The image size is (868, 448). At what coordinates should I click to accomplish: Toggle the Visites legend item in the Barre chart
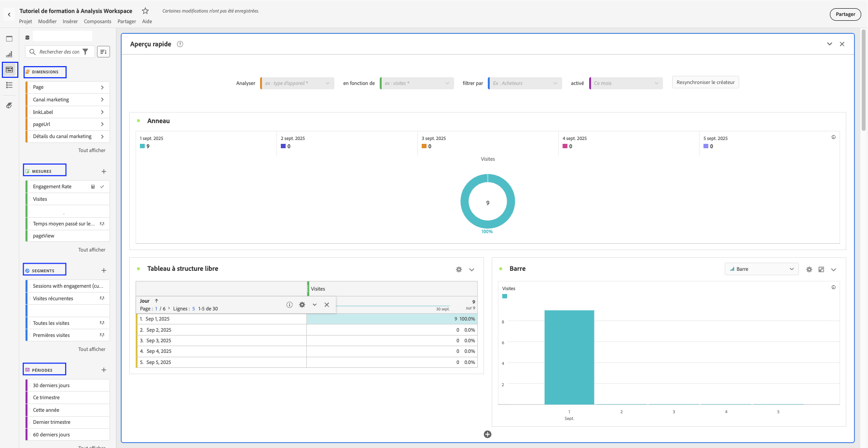pyautogui.click(x=505, y=296)
